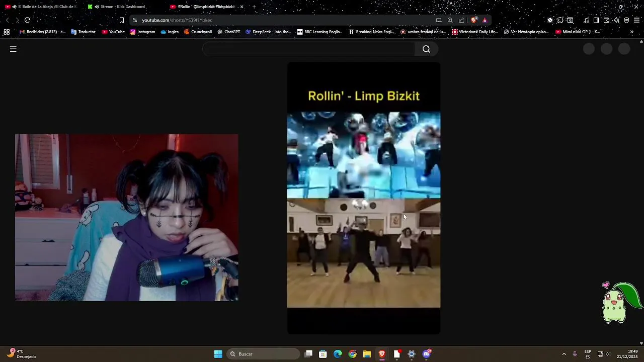The width and height of the screenshot is (644, 362).
Task: Open the 19:49 clock and calendar
Action: (627, 354)
